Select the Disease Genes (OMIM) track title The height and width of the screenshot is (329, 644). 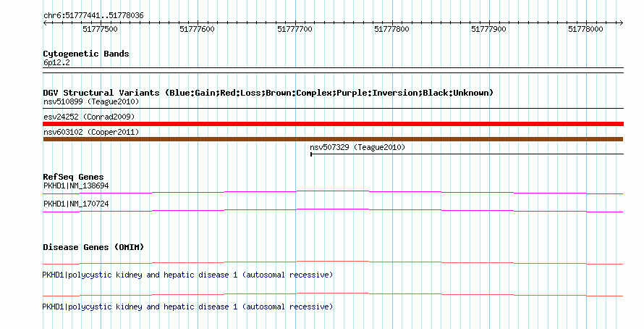[x=93, y=247]
